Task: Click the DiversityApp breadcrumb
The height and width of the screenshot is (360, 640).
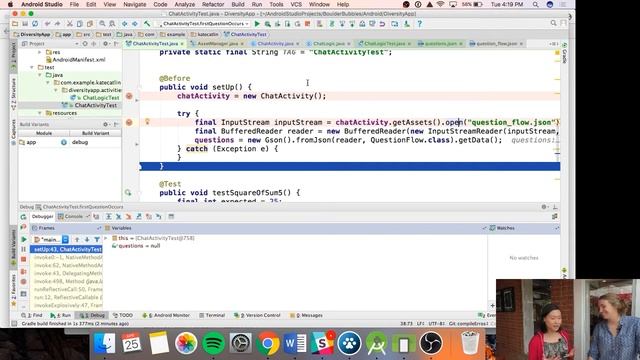Action: 32,35
